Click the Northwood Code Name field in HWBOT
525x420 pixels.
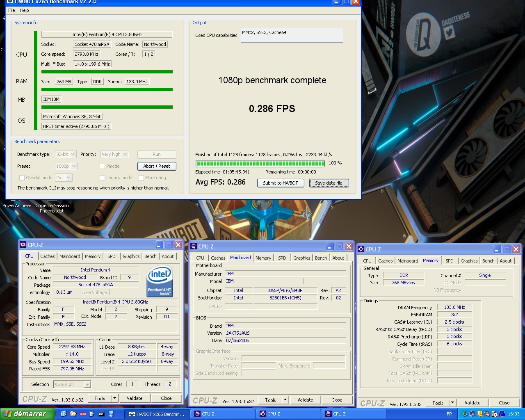tap(155, 44)
